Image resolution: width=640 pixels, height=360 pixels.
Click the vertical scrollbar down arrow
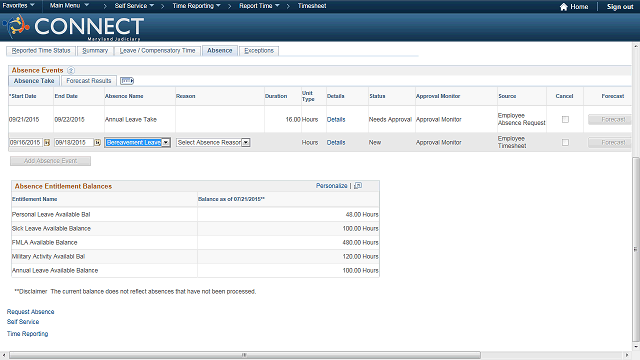point(636,346)
